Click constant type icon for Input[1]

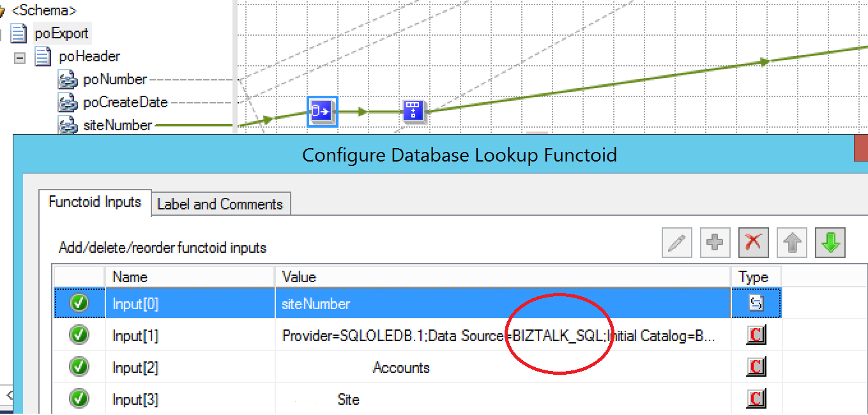click(x=756, y=335)
